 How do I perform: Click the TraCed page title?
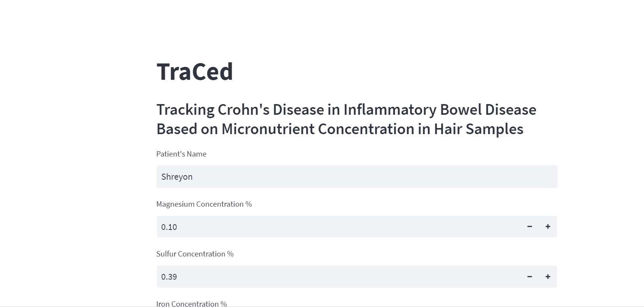coord(195,71)
